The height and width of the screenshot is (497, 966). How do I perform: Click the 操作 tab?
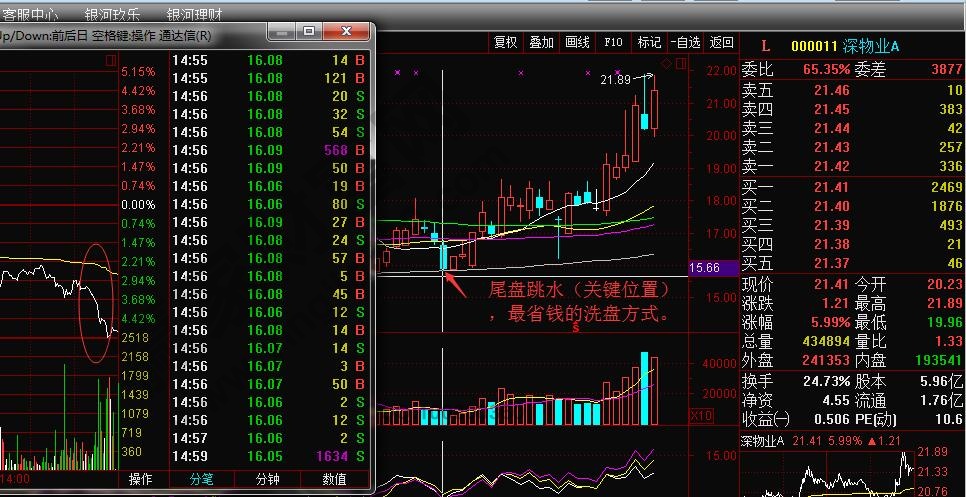click(x=142, y=480)
